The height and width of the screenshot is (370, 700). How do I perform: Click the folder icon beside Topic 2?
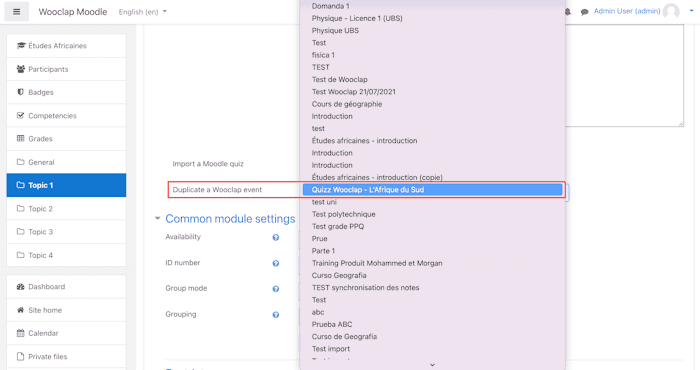[x=21, y=208]
